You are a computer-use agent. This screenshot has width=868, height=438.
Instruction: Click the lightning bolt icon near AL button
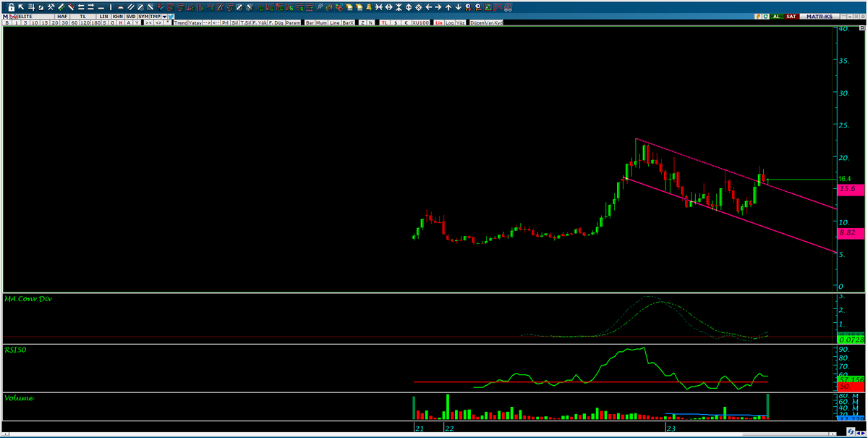point(757,16)
